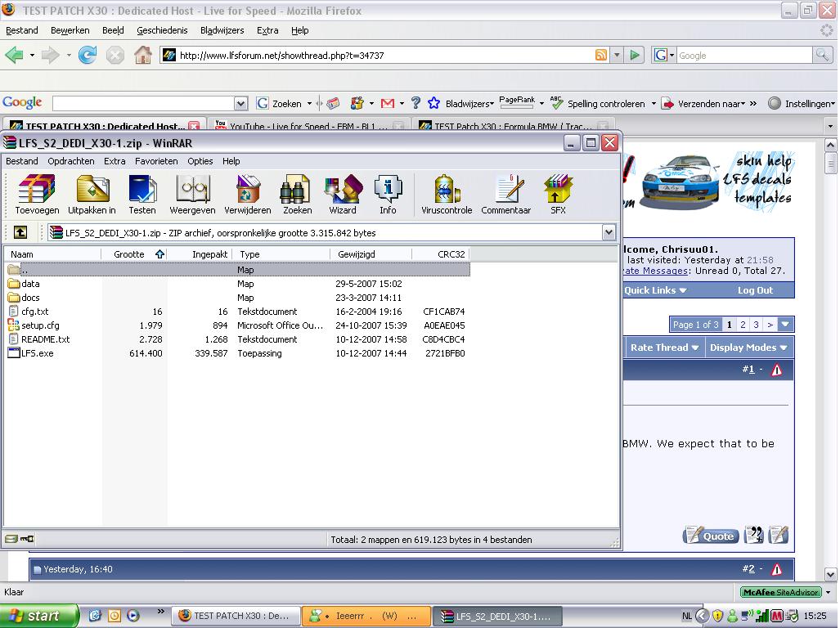Screen dimensions: 840x628
Task: Click the Gmail icon in Google toolbar
Action: click(388, 103)
